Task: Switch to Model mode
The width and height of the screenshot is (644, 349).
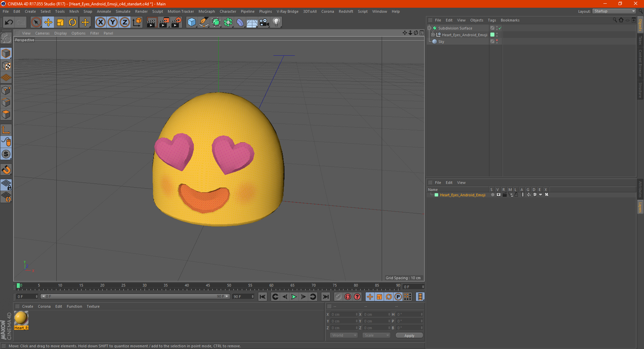Action: (x=6, y=54)
